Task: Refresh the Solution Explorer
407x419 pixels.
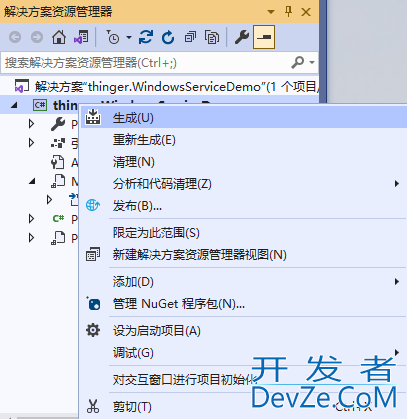Action: pyautogui.click(x=168, y=37)
